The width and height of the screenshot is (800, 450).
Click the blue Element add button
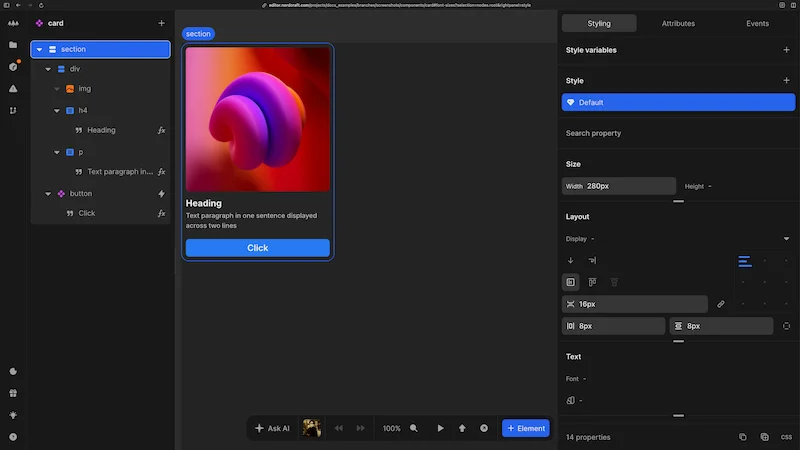pyautogui.click(x=526, y=428)
